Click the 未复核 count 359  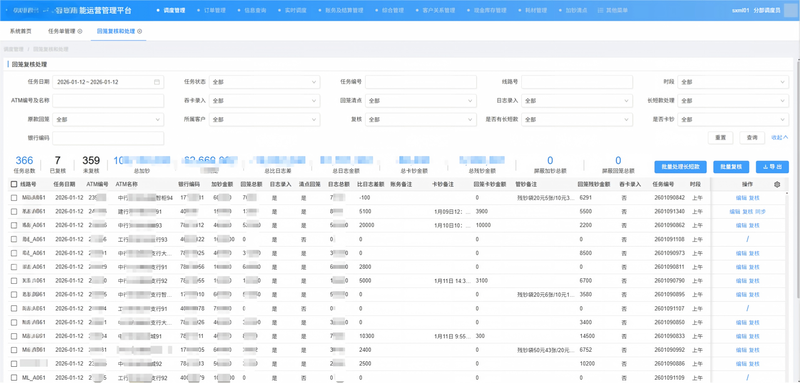91,161
